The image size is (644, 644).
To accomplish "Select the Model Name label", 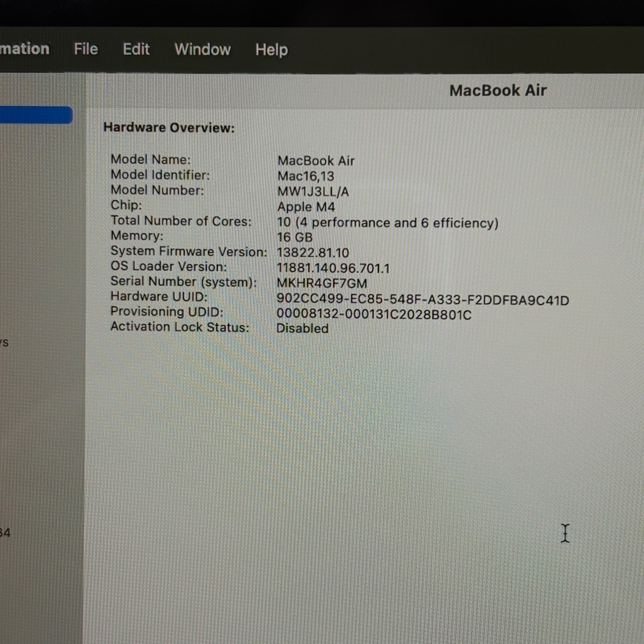I will 150,159.
